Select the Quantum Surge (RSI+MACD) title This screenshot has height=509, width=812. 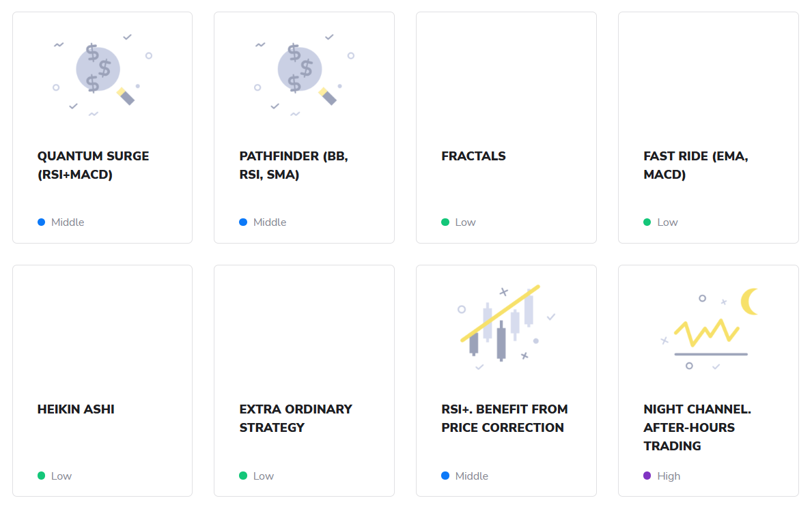(94, 164)
